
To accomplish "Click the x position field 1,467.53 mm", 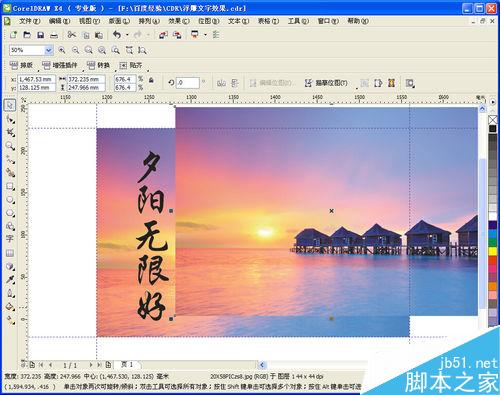I will [x=36, y=79].
